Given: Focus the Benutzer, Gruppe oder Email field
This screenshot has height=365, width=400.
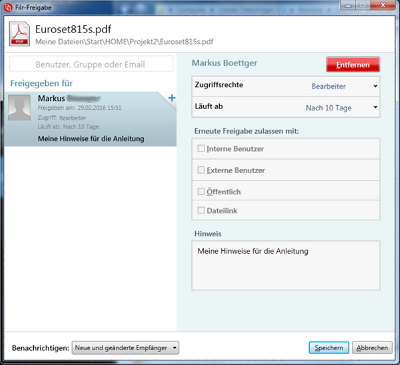Looking at the screenshot, I should click(x=91, y=64).
